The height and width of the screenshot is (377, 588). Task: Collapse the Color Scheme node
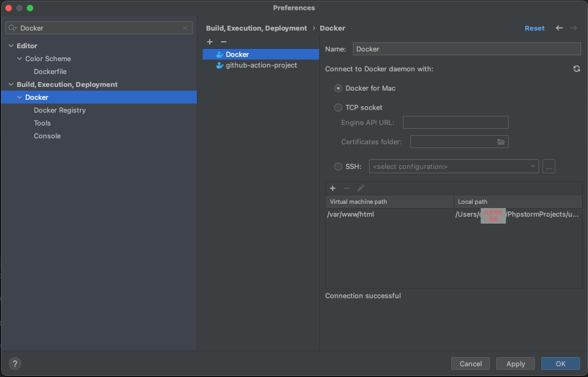click(19, 59)
